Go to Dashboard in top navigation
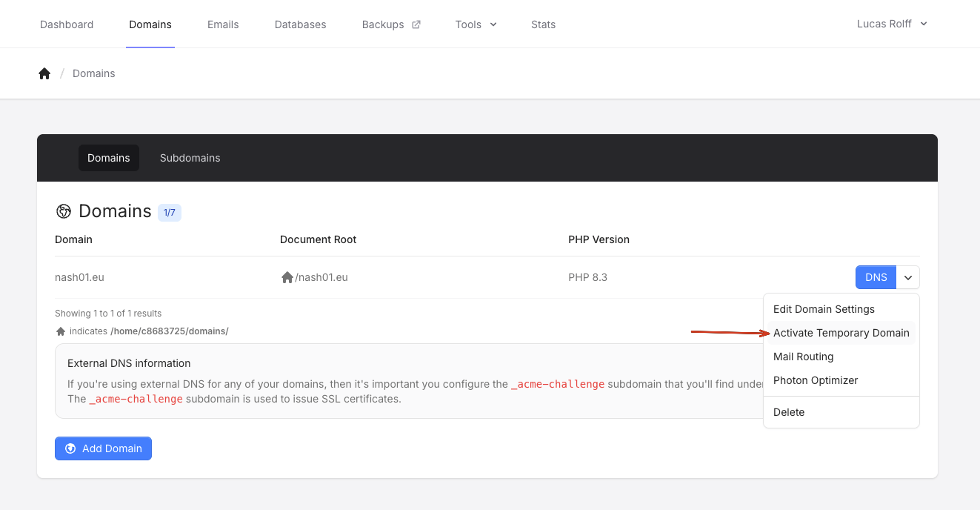The width and height of the screenshot is (980, 510). [67, 24]
